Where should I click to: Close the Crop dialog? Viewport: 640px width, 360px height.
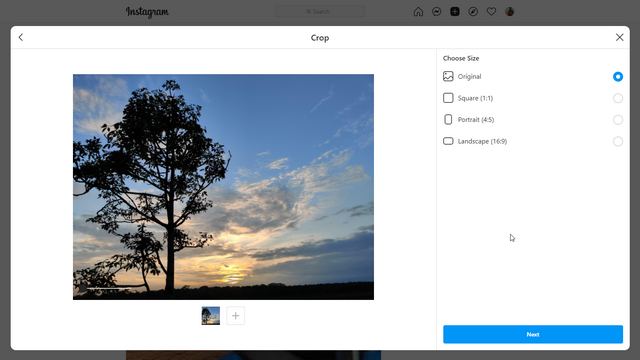(619, 37)
